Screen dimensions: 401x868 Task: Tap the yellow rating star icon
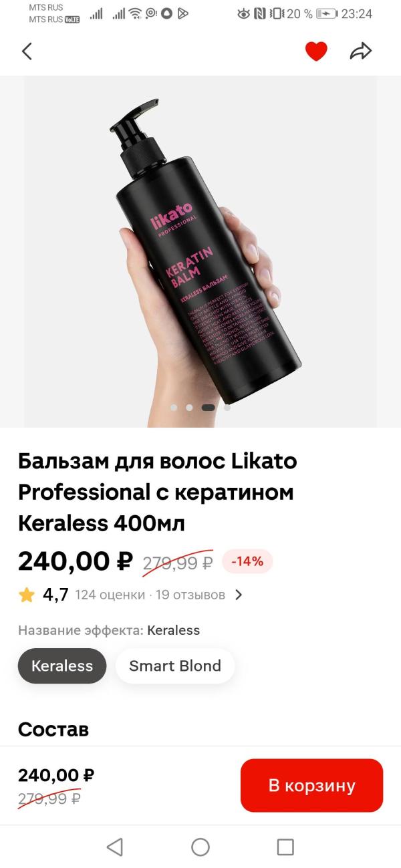click(27, 595)
